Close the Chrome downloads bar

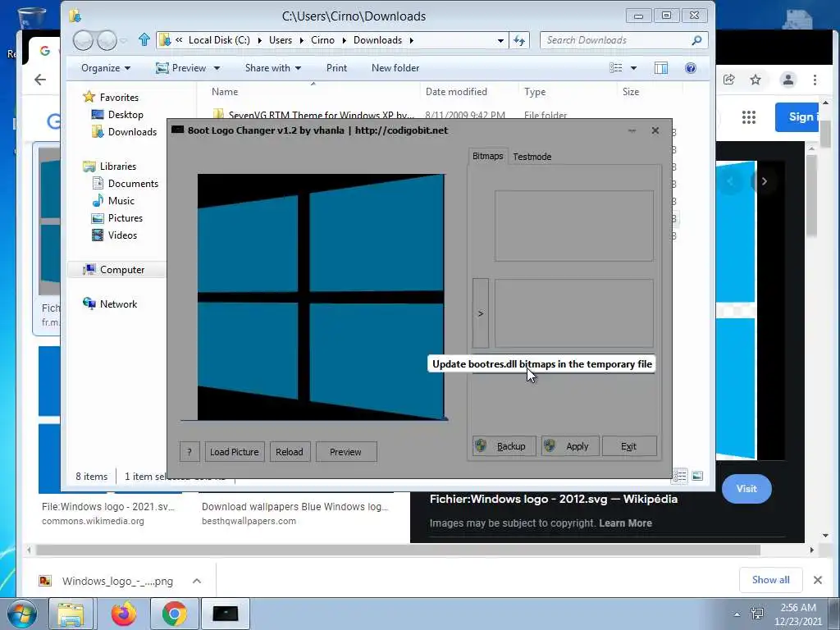click(818, 580)
